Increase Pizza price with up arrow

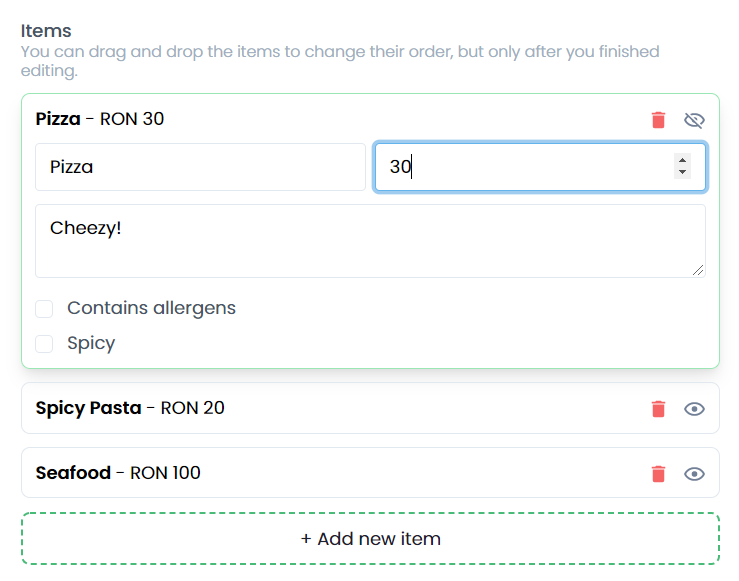click(682, 160)
